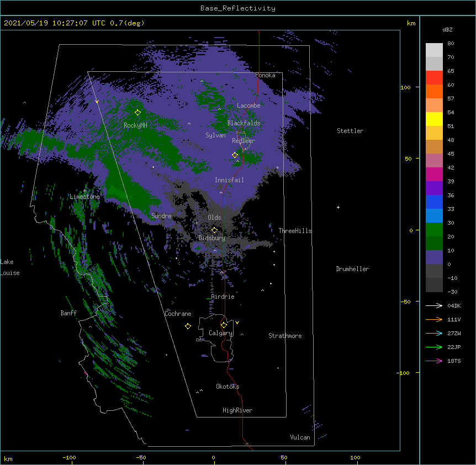Select the yellow diamond marker south of RedDeer
476x465 pixels.
coord(235,155)
